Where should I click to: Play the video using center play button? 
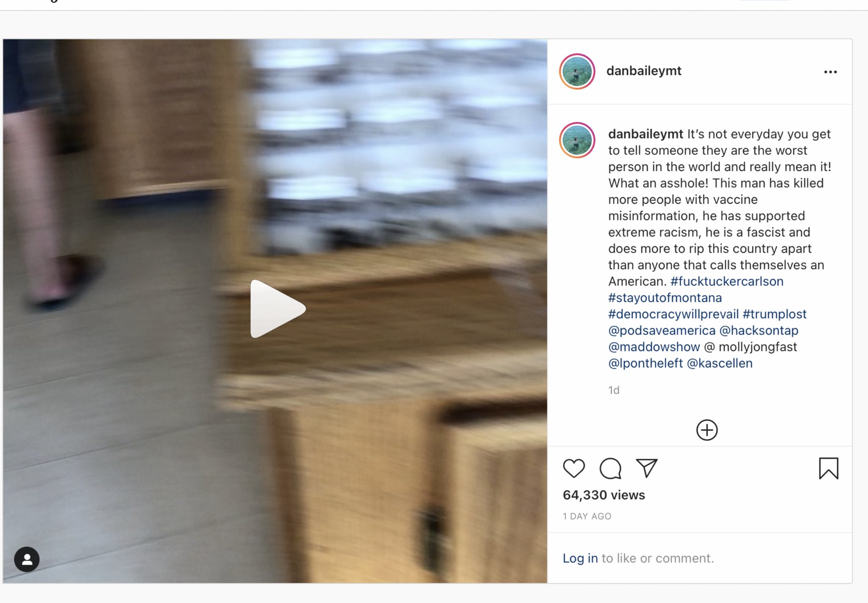click(278, 309)
